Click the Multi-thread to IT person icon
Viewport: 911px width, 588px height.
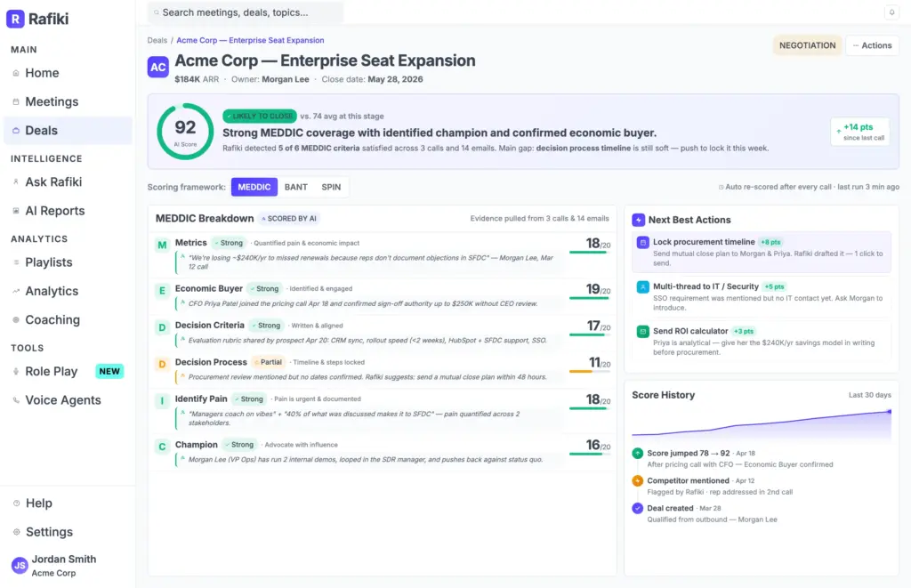click(x=642, y=287)
